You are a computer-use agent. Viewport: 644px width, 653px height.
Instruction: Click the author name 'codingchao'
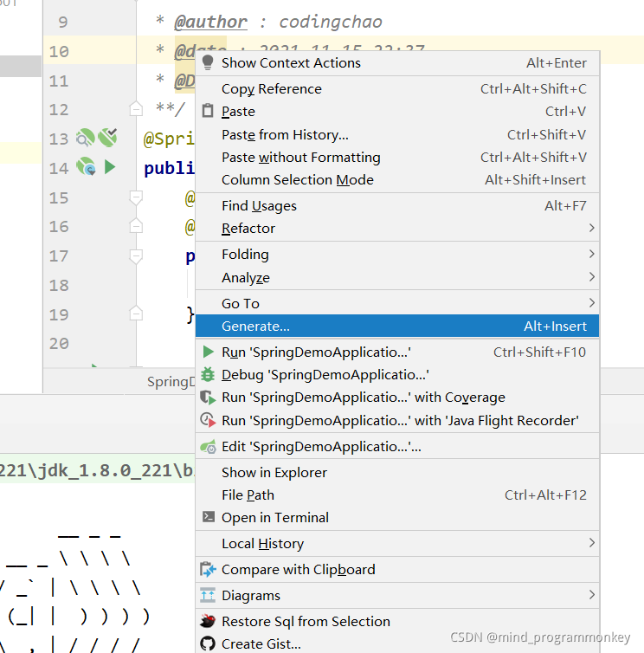point(331,22)
